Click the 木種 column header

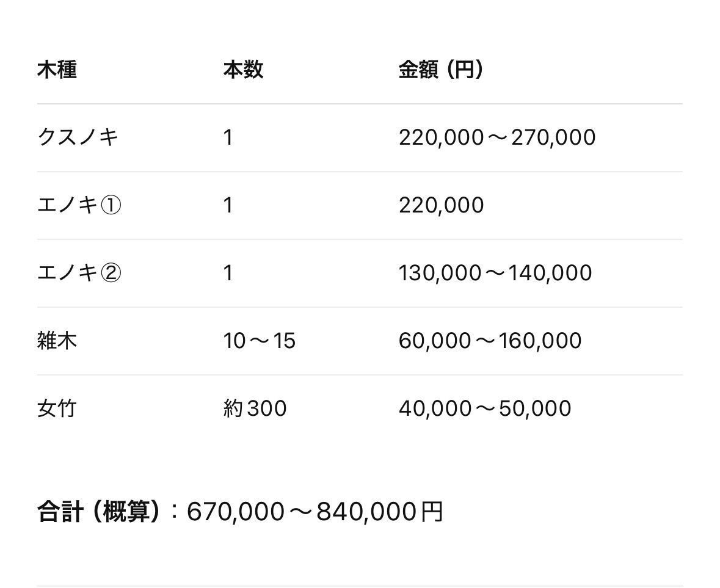[x=57, y=70]
